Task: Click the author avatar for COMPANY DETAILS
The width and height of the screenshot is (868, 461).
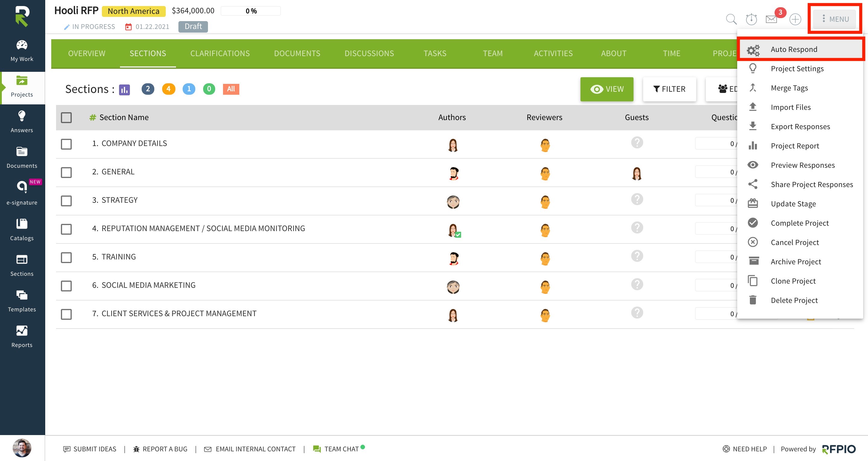Action: [x=453, y=145]
